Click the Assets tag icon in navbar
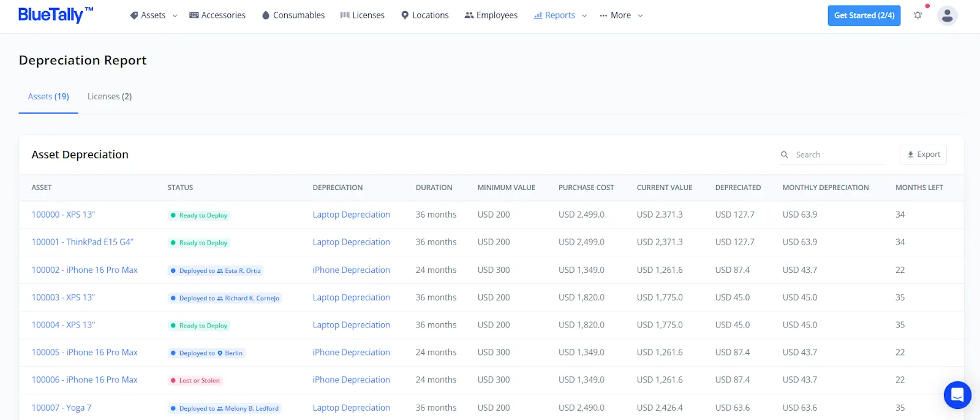This screenshot has height=420, width=980. pos(134,15)
